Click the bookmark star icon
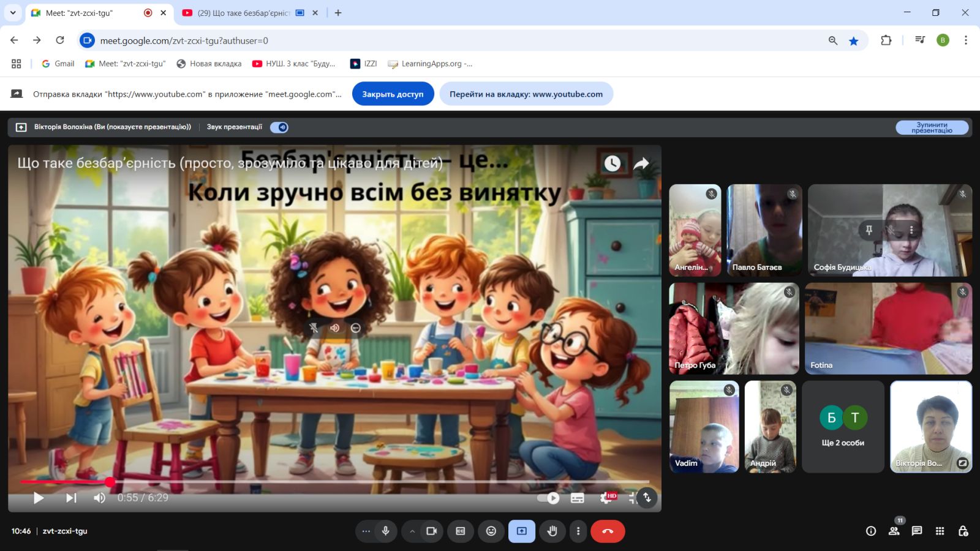Viewport: 980px width, 551px height. (853, 40)
